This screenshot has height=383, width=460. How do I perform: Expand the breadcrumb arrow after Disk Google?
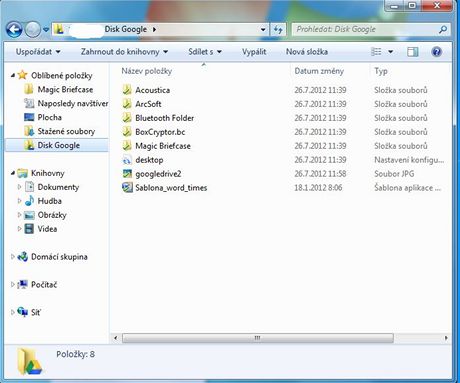[x=154, y=29]
